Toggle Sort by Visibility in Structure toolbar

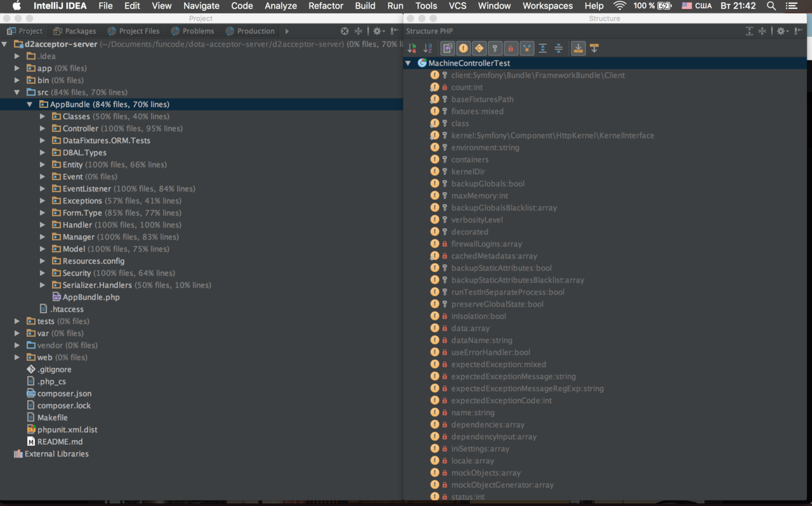point(412,48)
